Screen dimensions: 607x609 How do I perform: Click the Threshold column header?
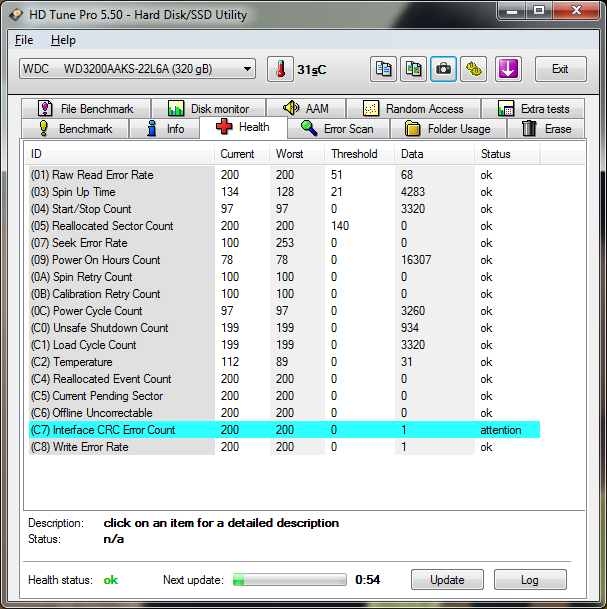point(360,154)
